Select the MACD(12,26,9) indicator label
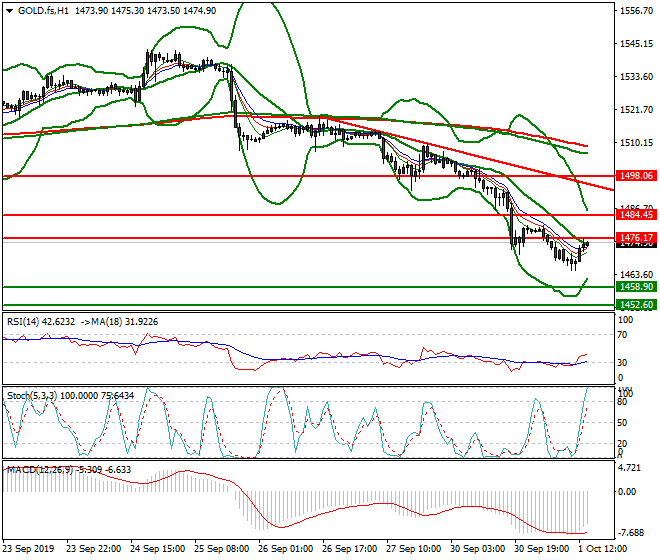 pos(39,469)
